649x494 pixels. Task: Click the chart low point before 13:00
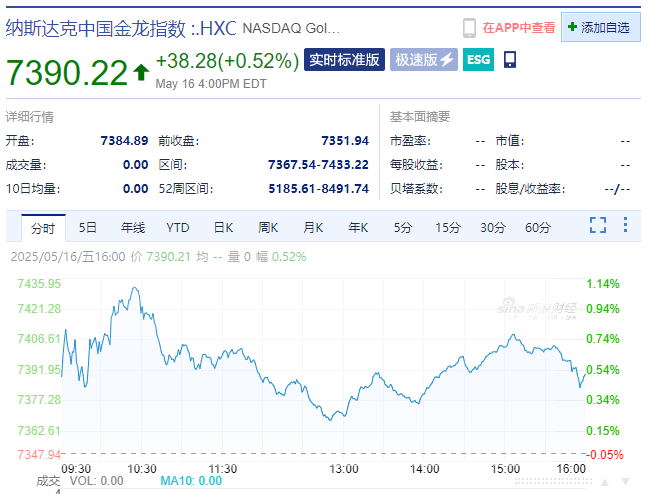(330, 420)
